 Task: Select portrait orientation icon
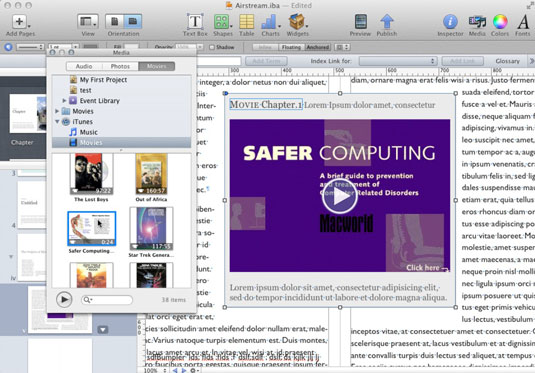[x=114, y=21]
